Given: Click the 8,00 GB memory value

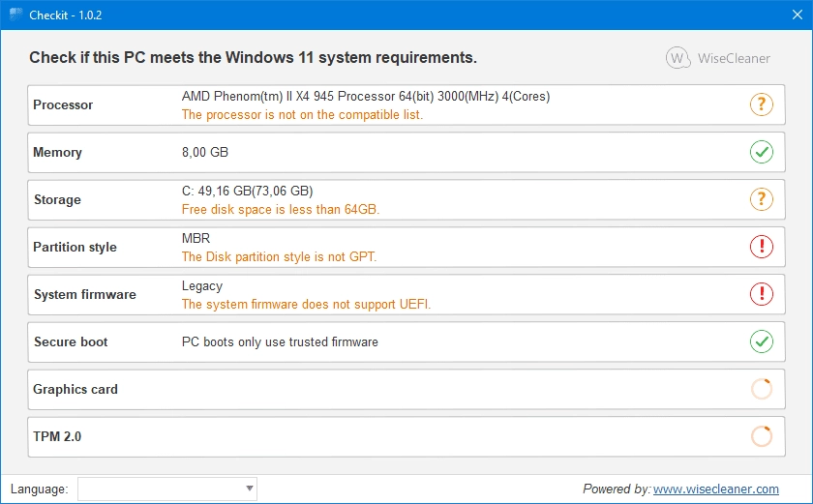Looking at the screenshot, I should (x=205, y=152).
